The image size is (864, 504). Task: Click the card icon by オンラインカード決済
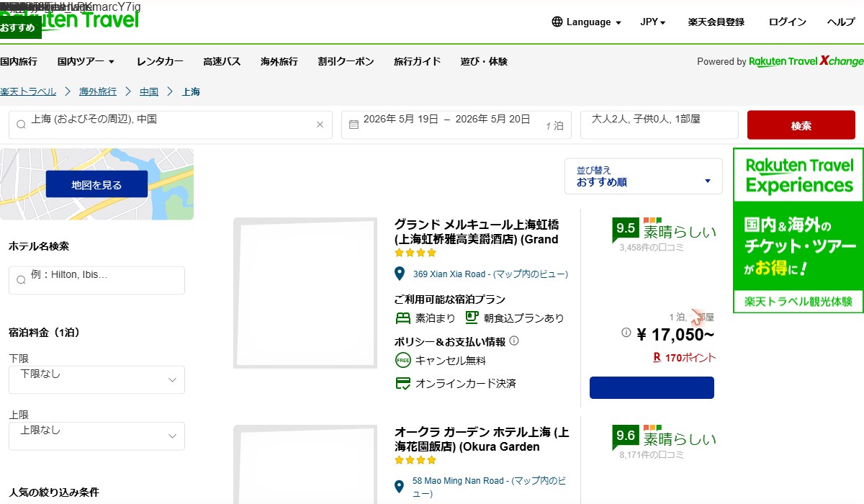403,383
